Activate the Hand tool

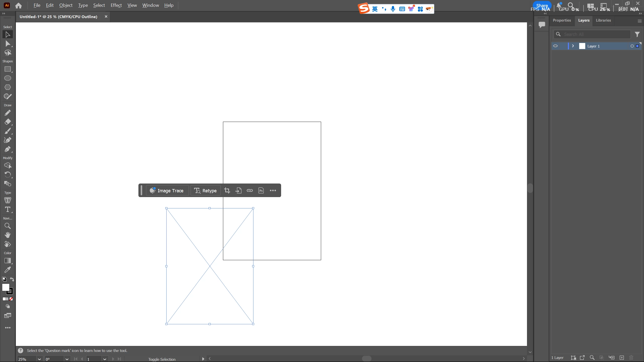[x=8, y=235]
